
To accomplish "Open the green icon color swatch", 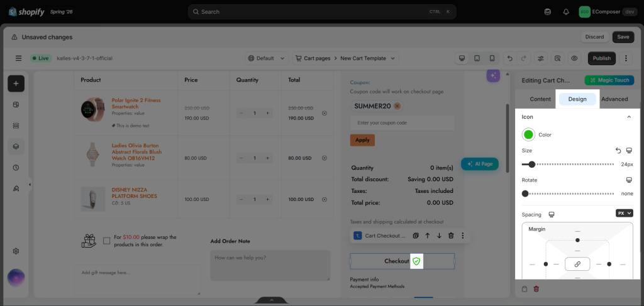I will click(x=528, y=134).
